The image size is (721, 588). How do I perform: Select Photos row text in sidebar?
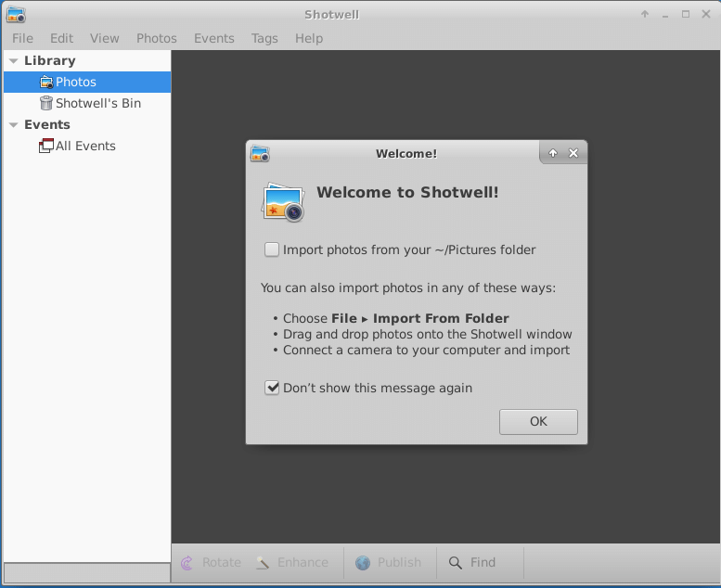pos(76,83)
